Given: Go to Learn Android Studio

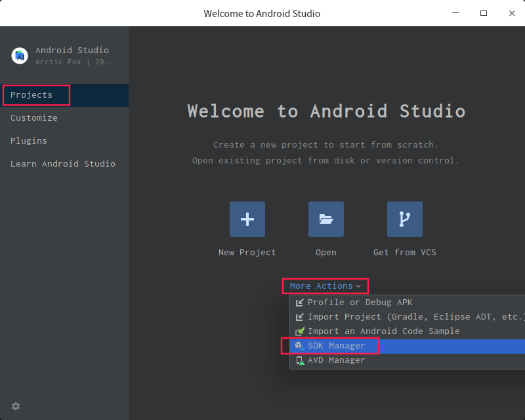Looking at the screenshot, I should pyautogui.click(x=63, y=164).
